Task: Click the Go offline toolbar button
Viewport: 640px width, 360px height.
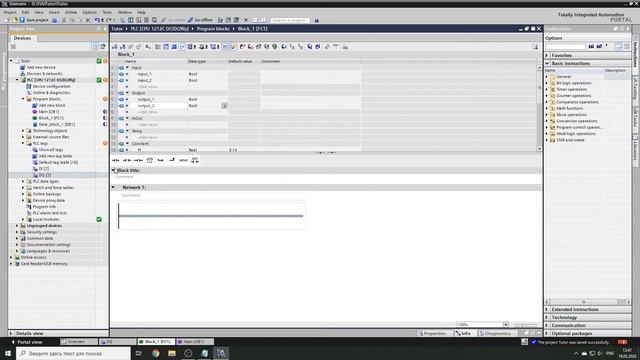Action: click(x=200, y=20)
